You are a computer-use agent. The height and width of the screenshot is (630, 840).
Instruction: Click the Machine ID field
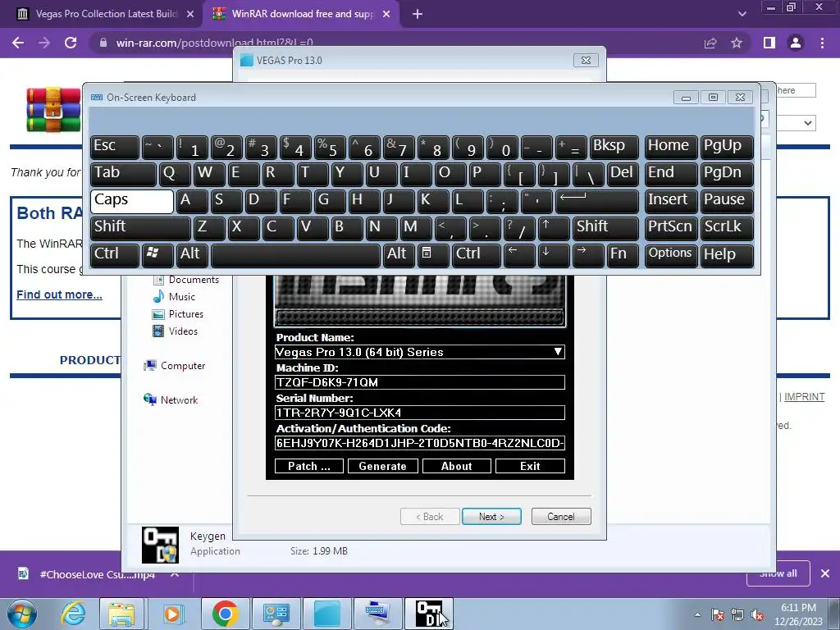419,382
